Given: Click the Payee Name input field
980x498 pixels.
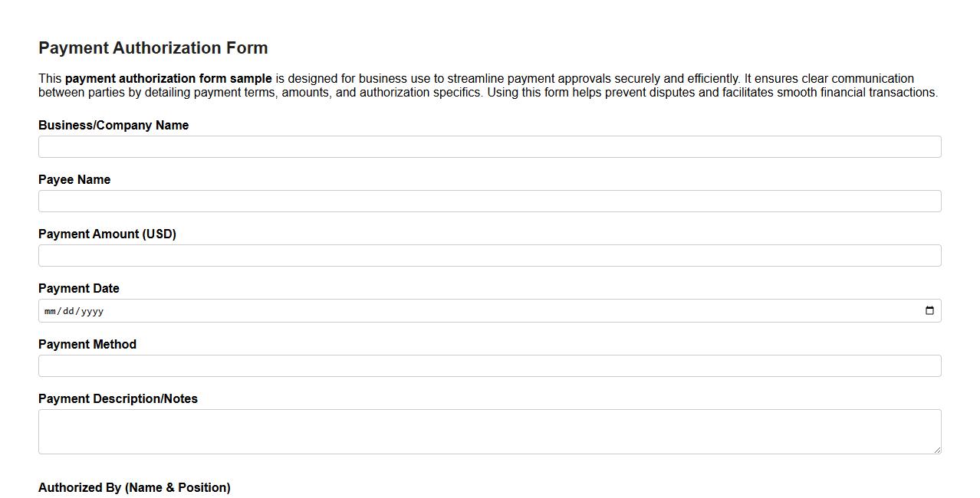Looking at the screenshot, I should click(490, 200).
